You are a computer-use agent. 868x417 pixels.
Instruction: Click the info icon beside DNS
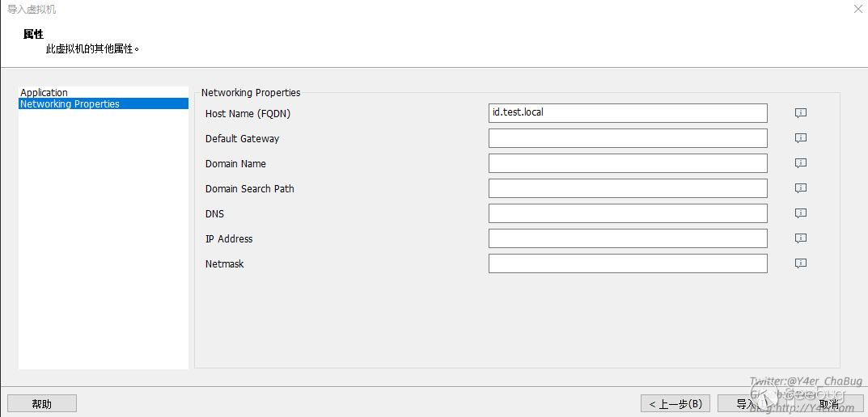[x=801, y=213]
